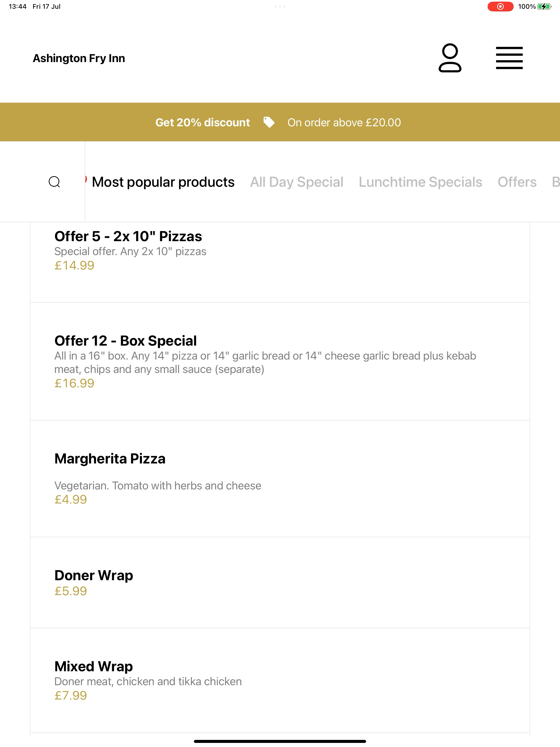
Task: Tap the home indicator bar
Action: [280, 741]
